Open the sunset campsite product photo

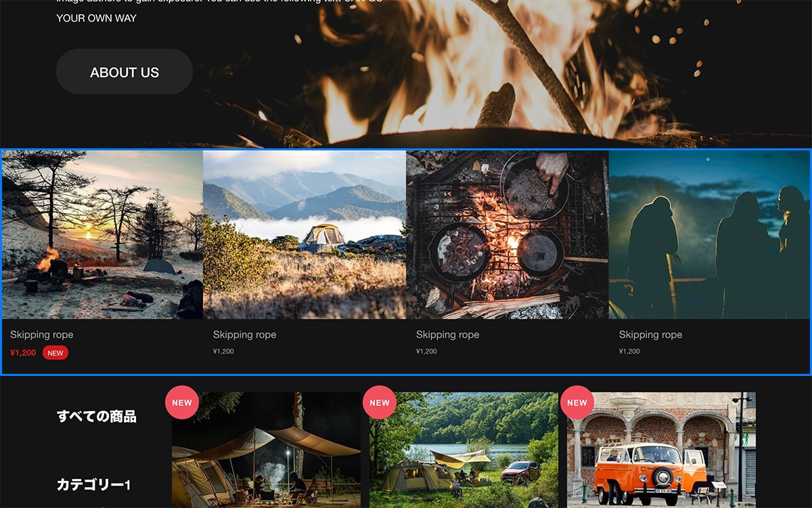(102, 234)
